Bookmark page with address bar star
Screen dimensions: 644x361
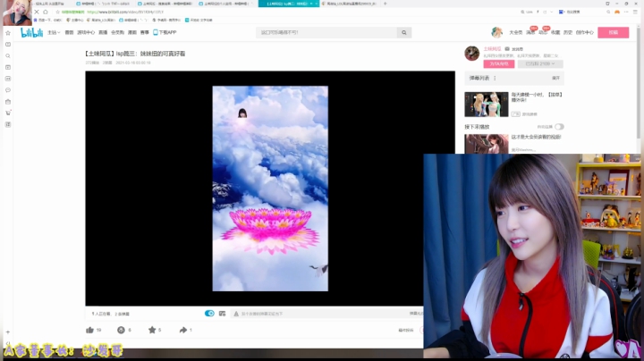click(x=57, y=12)
